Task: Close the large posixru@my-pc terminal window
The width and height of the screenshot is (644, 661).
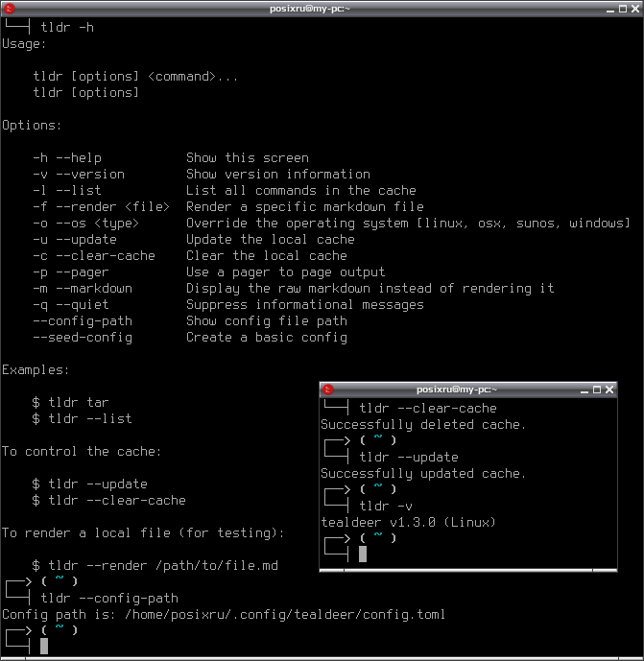Action: pos(635,9)
